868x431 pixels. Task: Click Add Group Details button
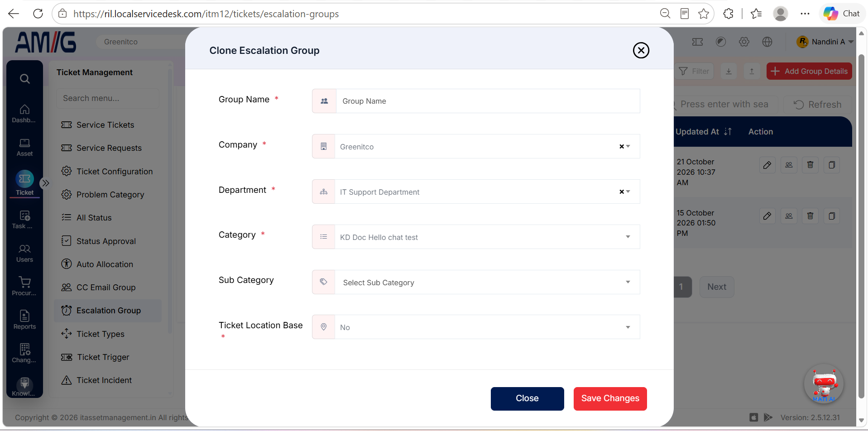pos(809,71)
